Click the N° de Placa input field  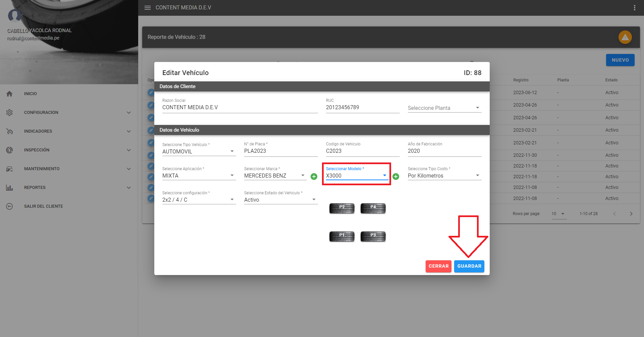[x=280, y=151]
